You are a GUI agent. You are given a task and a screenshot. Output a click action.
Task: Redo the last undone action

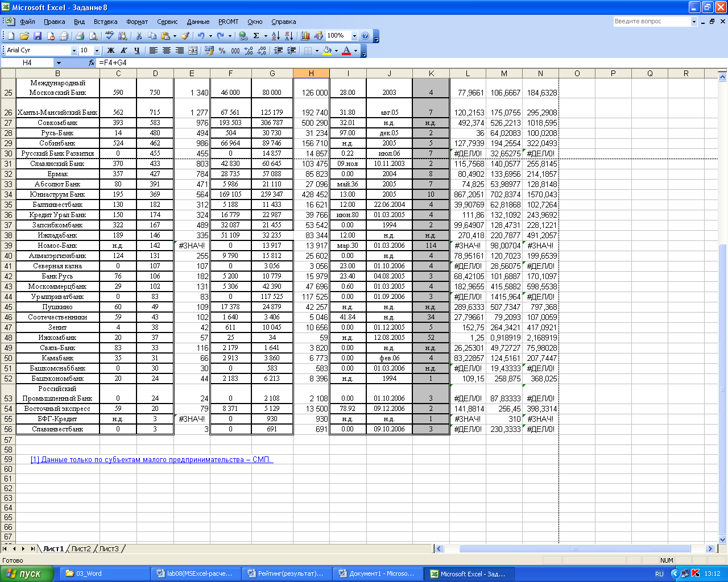coord(220,36)
